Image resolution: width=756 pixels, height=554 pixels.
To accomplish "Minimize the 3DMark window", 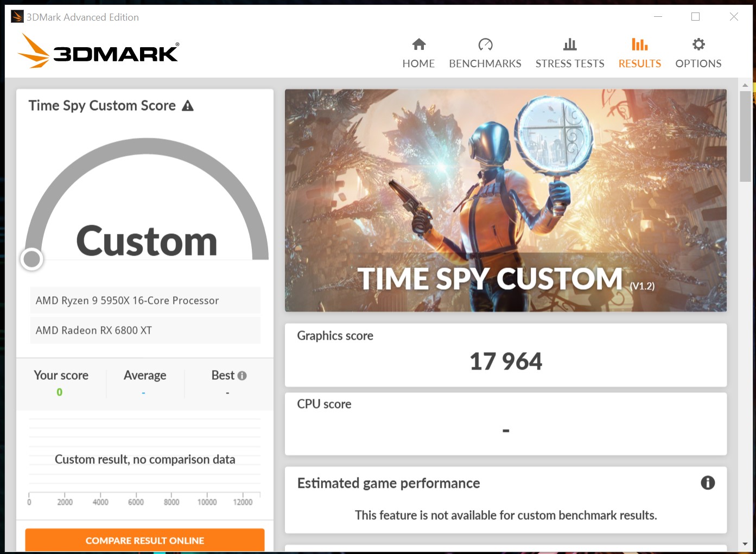I will tap(658, 17).
